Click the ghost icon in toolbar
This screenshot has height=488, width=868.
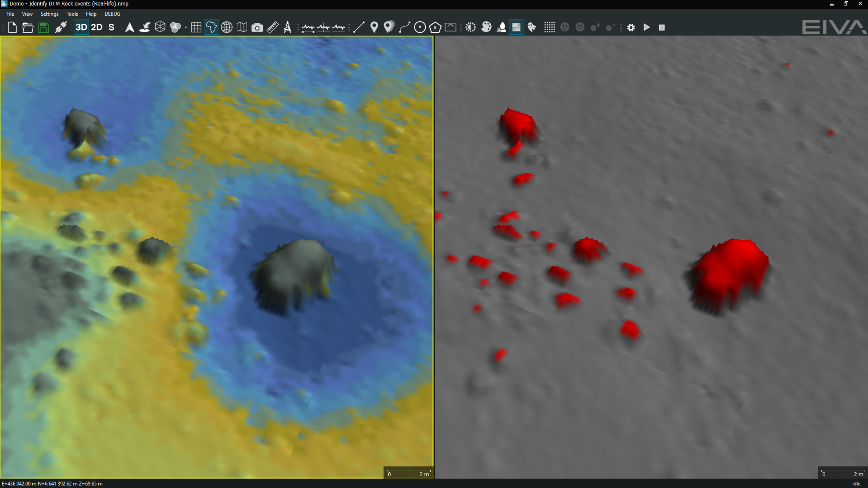point(532,27)
